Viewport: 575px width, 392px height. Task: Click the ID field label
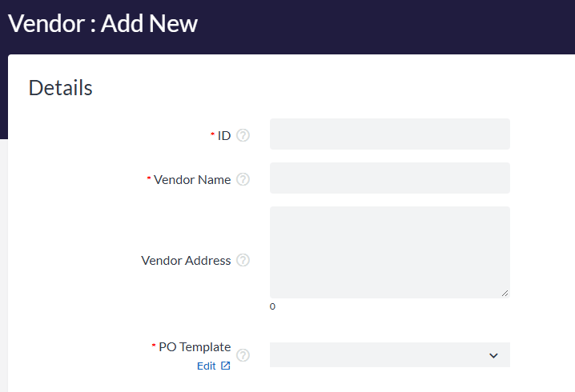click(x=224, y=136)
